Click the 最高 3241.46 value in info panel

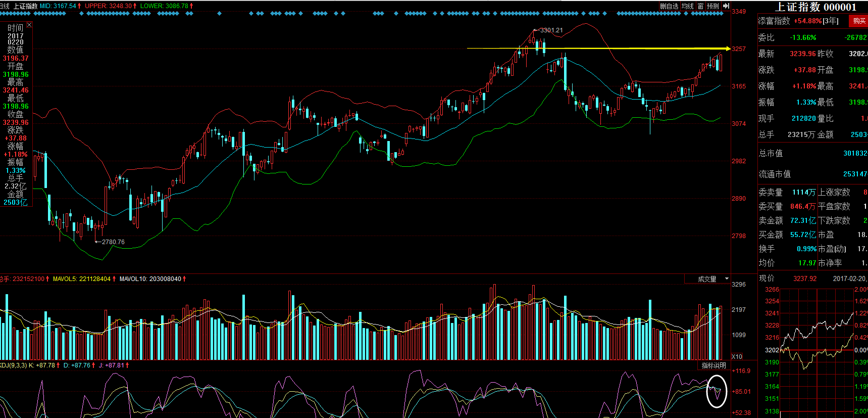coord(16,90)
